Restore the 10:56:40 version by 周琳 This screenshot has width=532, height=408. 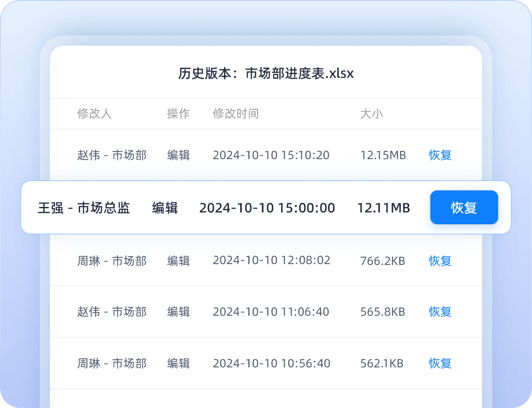click(x=440, y=364)
